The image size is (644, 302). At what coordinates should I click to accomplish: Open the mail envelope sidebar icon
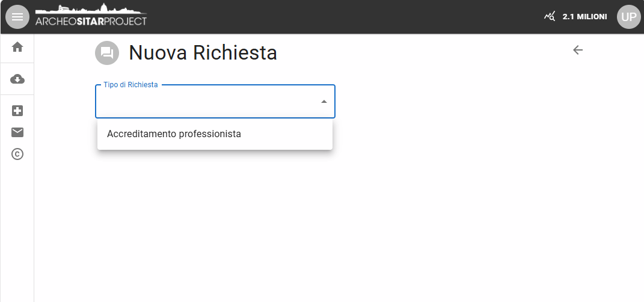(x=17, y=132)
